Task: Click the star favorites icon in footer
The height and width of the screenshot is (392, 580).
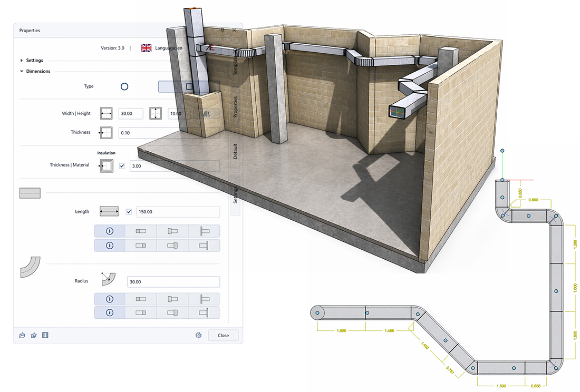Action: pos(34,335)
